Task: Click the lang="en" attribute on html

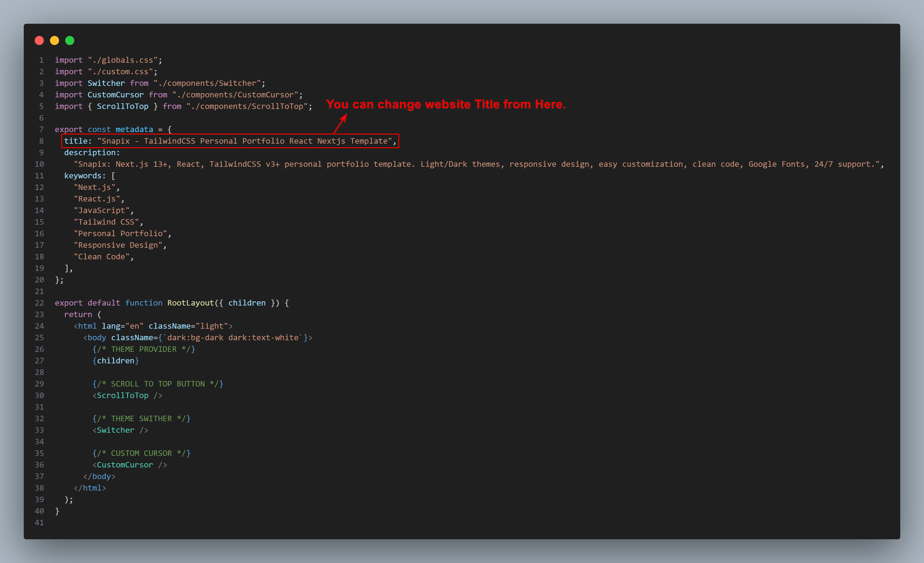Action: tap(123, 326)
